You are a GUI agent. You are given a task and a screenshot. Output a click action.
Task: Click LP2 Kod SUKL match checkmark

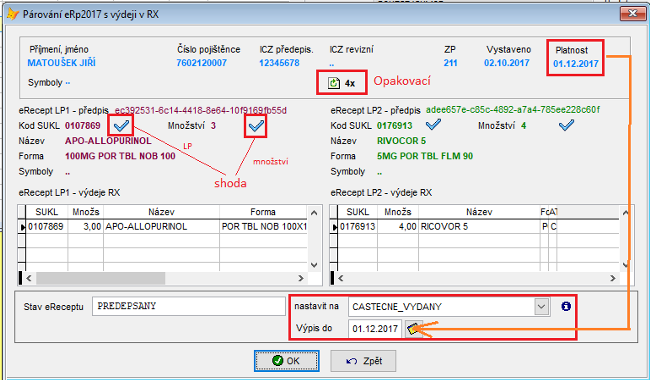click(433, 125)
